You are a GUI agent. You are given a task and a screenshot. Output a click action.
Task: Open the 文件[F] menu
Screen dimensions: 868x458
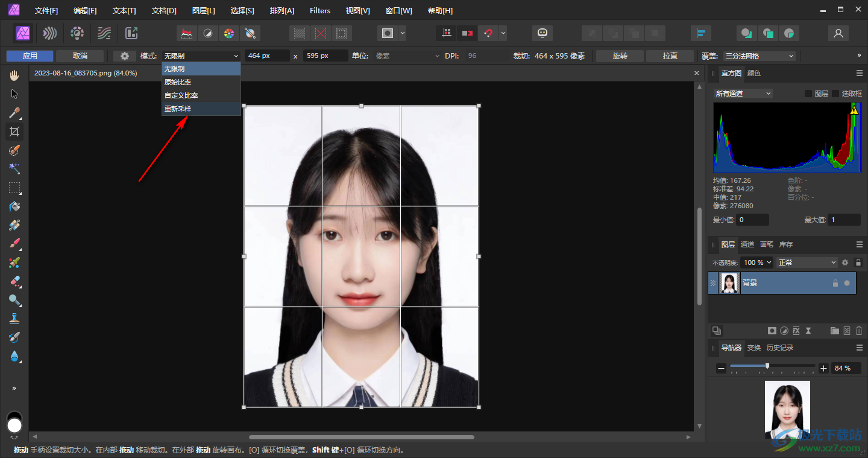[x=46, y=11]
